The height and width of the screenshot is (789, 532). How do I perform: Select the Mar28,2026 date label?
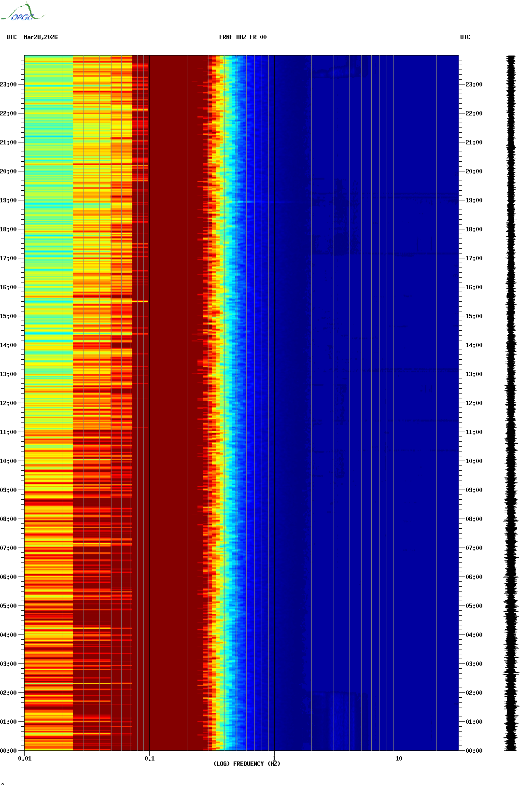point(41,37)
